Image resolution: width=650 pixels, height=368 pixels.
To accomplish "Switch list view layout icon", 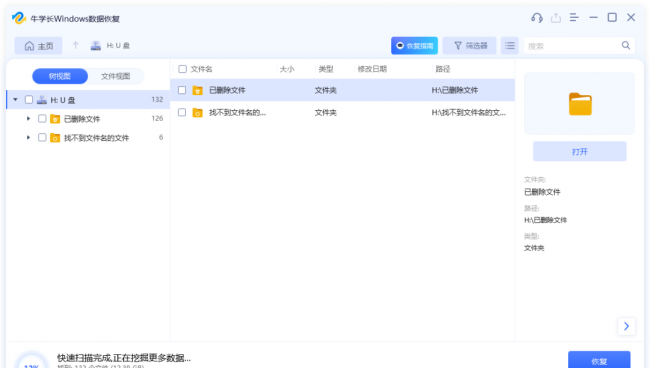I will click(510, 46).
